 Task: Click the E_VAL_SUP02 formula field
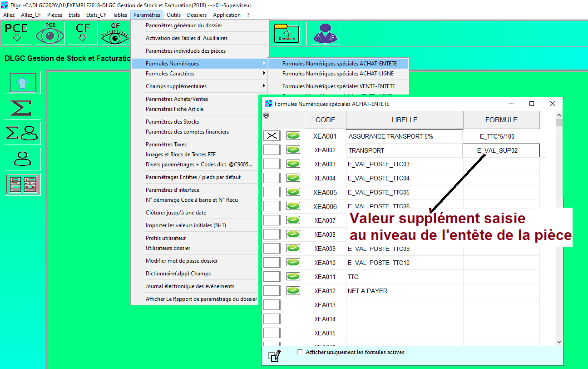click(501, 150)
